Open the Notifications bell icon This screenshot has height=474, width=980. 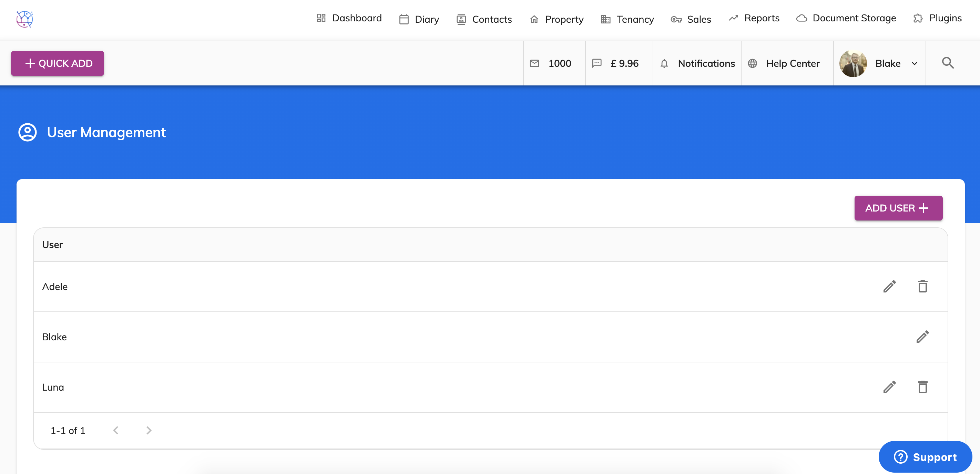pos(665,63)
